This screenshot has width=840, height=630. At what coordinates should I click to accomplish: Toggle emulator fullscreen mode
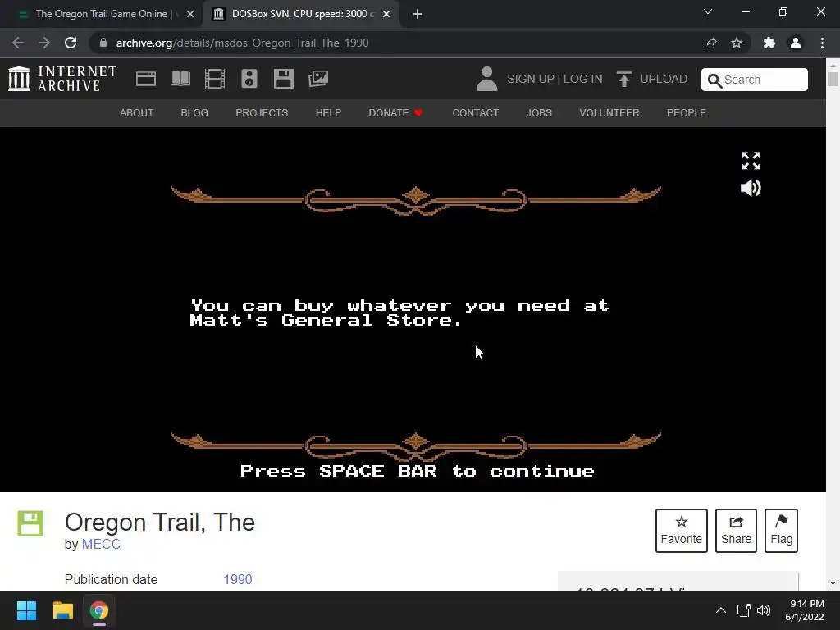pyautogui.click(x=751, y=160)
